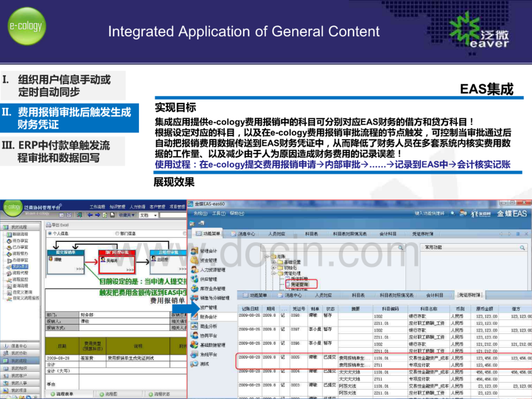
Task: Switch to upper 消息中心 tab in EAS
Action: click(244, 234)
